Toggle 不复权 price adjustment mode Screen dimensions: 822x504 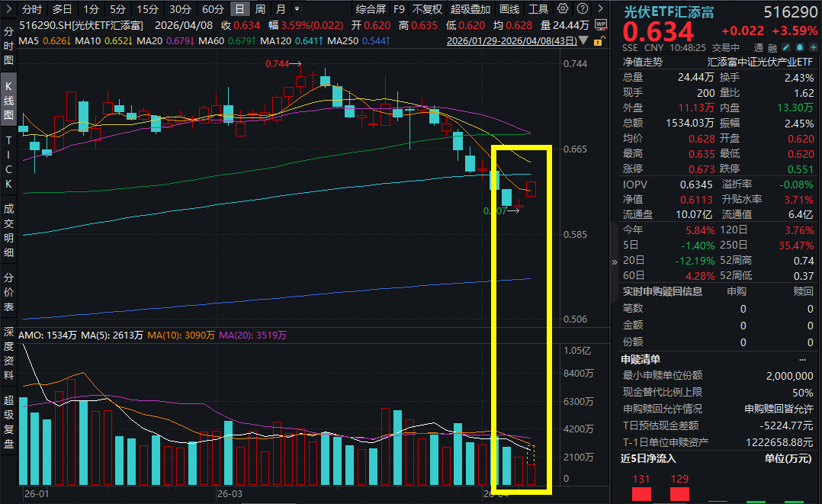pyautogui.click(x=427, y=9)
